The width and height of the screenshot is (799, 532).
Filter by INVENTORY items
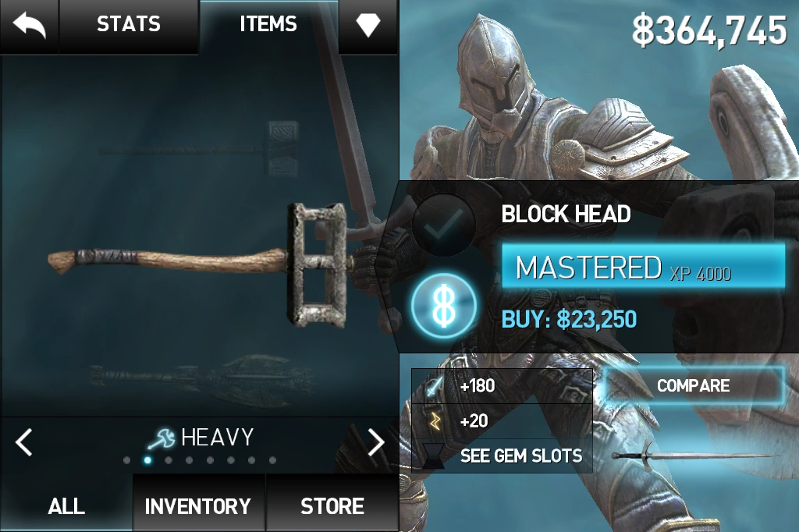pos(198,506)
